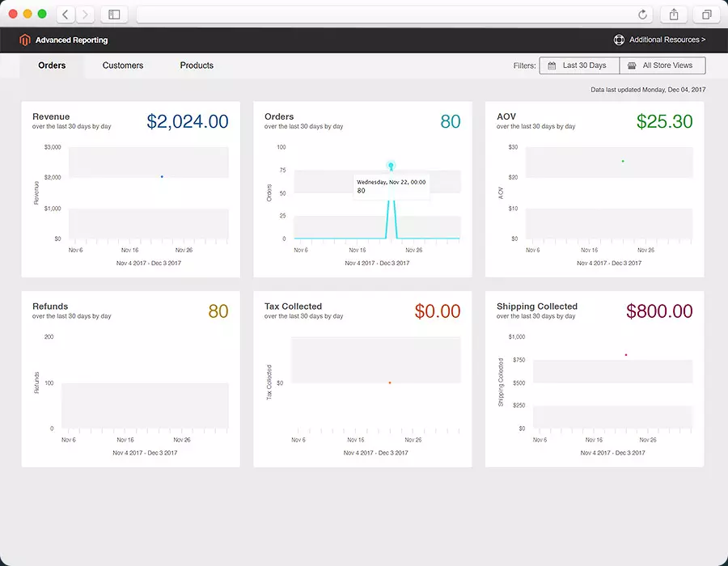
Task: Click the Revenue total $2,024.00
Action: click(x=188, y=121)
